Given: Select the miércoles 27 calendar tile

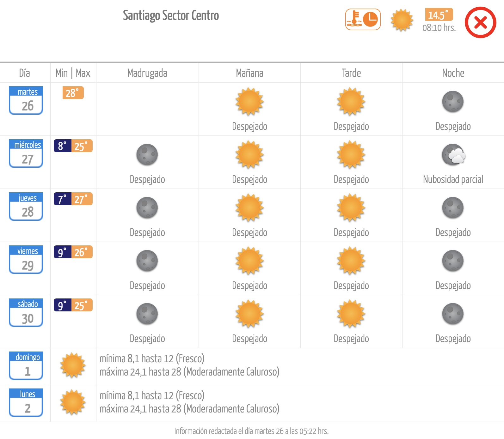Looking at the screenshot, I should click(26, 153).
